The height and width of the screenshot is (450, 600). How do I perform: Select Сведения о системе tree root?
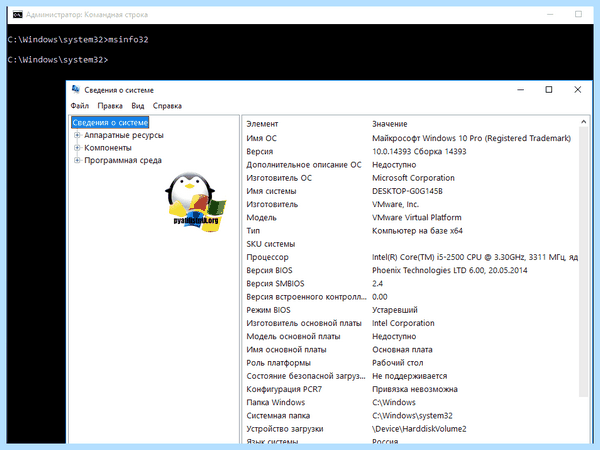(110, 122)
